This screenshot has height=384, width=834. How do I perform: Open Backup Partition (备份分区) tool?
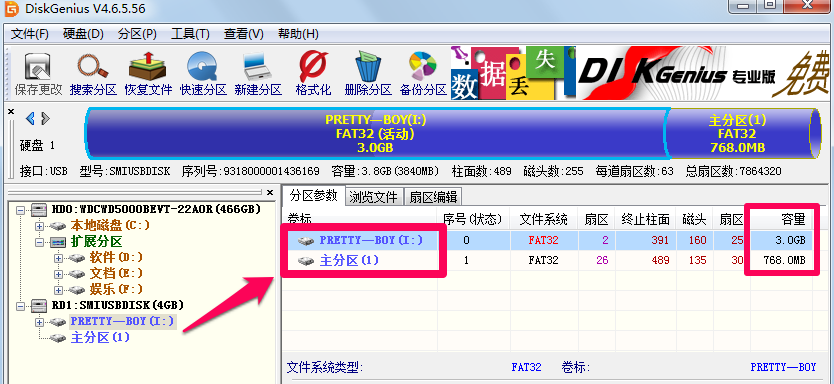[423, 73]
